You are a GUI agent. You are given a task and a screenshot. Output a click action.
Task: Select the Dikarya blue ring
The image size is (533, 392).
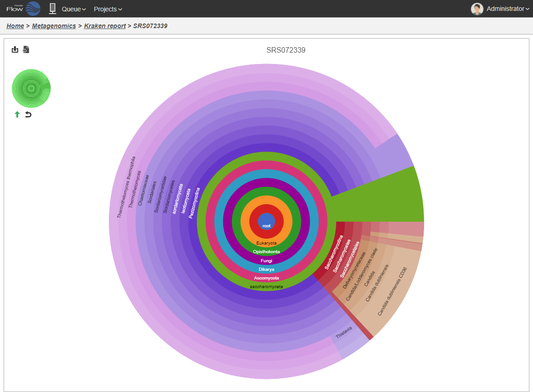267,269
